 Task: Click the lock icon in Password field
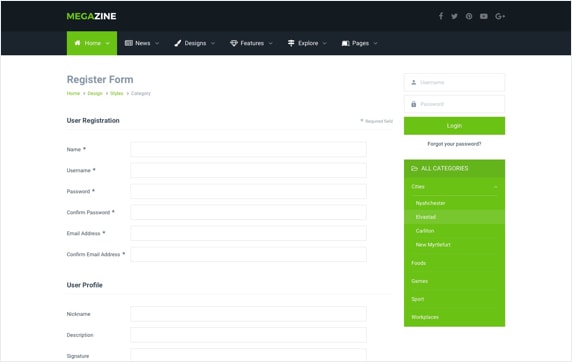(413, 104)
